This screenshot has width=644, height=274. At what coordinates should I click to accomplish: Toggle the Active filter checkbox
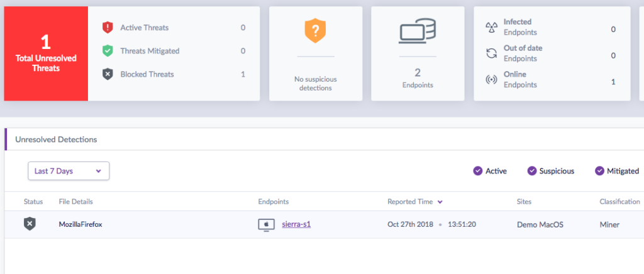[x=477, y=171]
